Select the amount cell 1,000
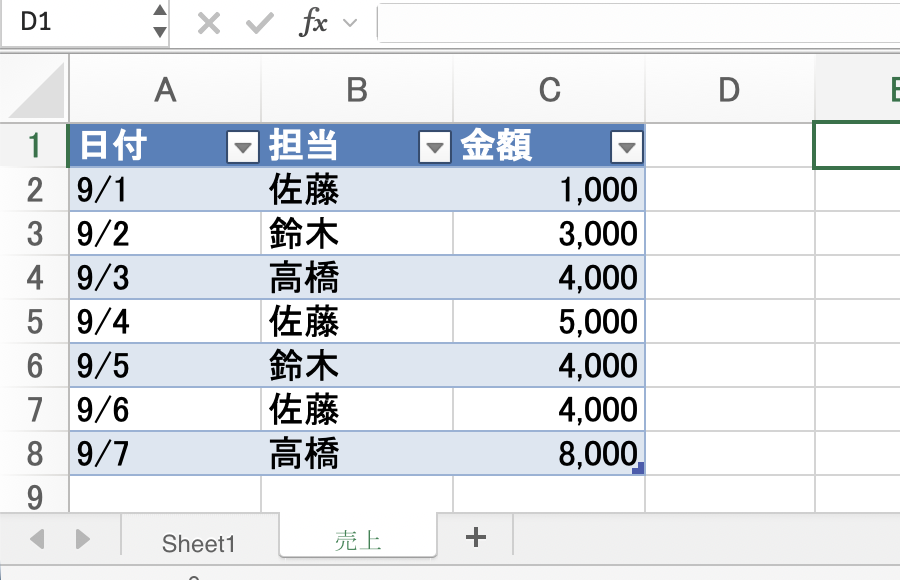 [x=549, y=190]
